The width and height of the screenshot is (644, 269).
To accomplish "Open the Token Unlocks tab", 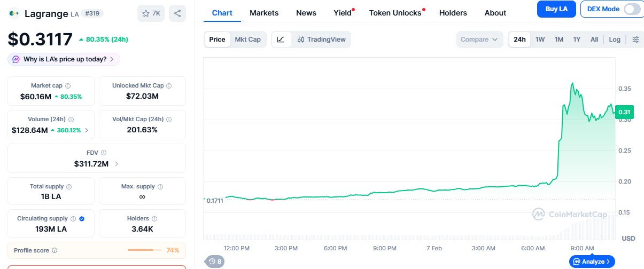I will coord(395,13).
